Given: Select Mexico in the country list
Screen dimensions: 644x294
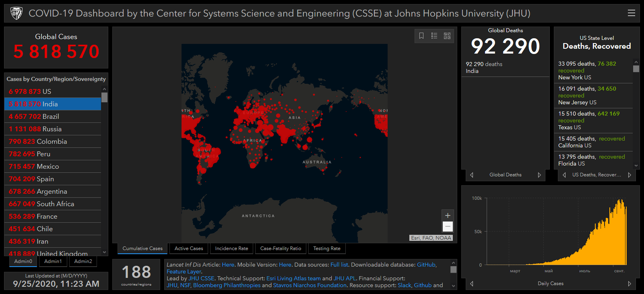Looking at the screenshot, I should (53, 166).
